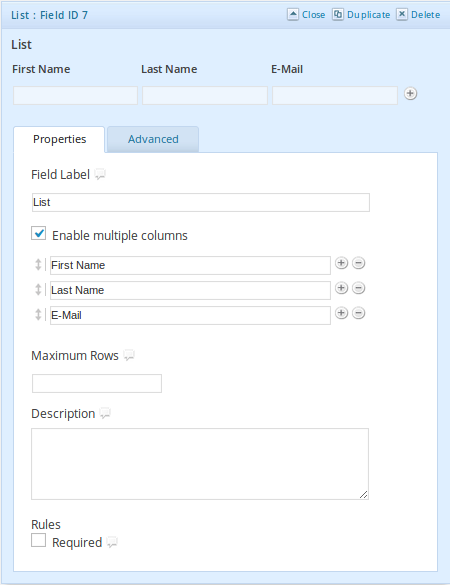Add a column after E-Mail
This screenshot has width=450, height=585.
point(341,313)
